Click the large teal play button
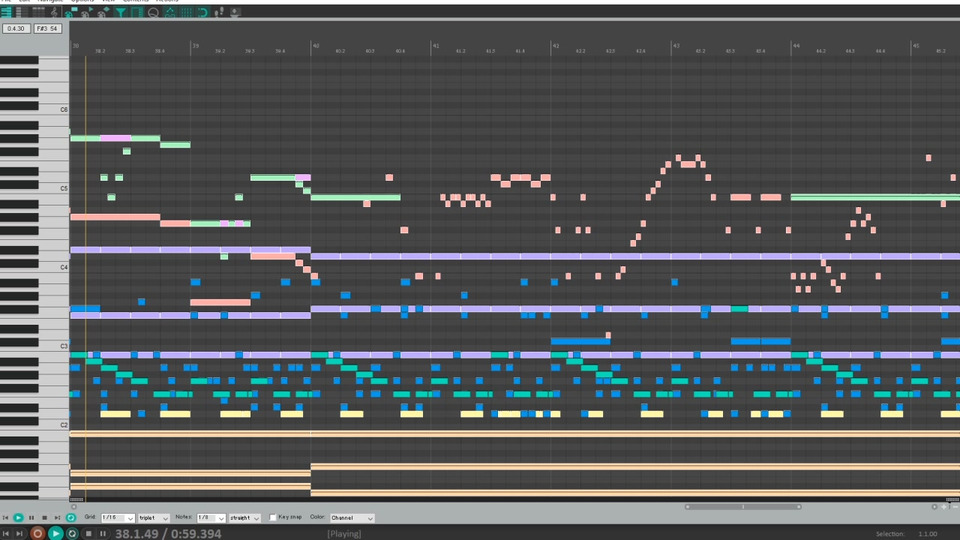 pyautogui.click(x=56, y=534)
